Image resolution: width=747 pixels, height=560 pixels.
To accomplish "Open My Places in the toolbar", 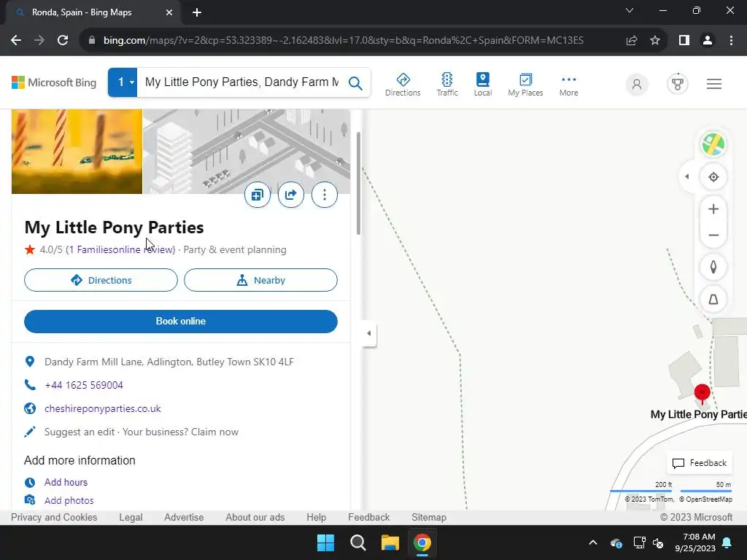I will (x=525, y=85).
